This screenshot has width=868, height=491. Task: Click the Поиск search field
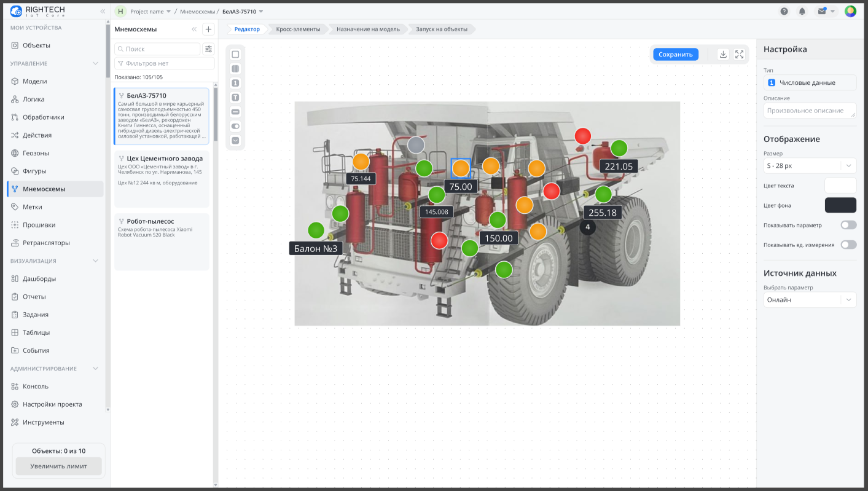157,49
